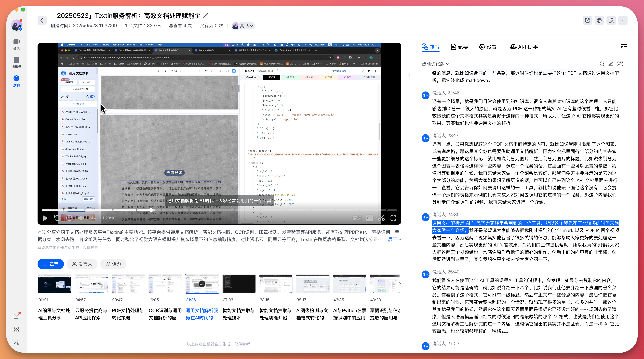Open chapter thumbnail at 04:57
Image resolution: width=644 pixels, height=359 pixels.
click(92, 284)
